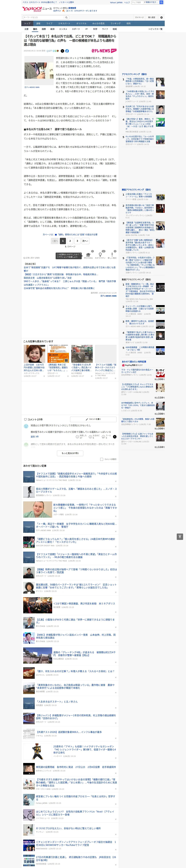Share article on X icon under headline
186x868 pixels.
tap(62, 51)
